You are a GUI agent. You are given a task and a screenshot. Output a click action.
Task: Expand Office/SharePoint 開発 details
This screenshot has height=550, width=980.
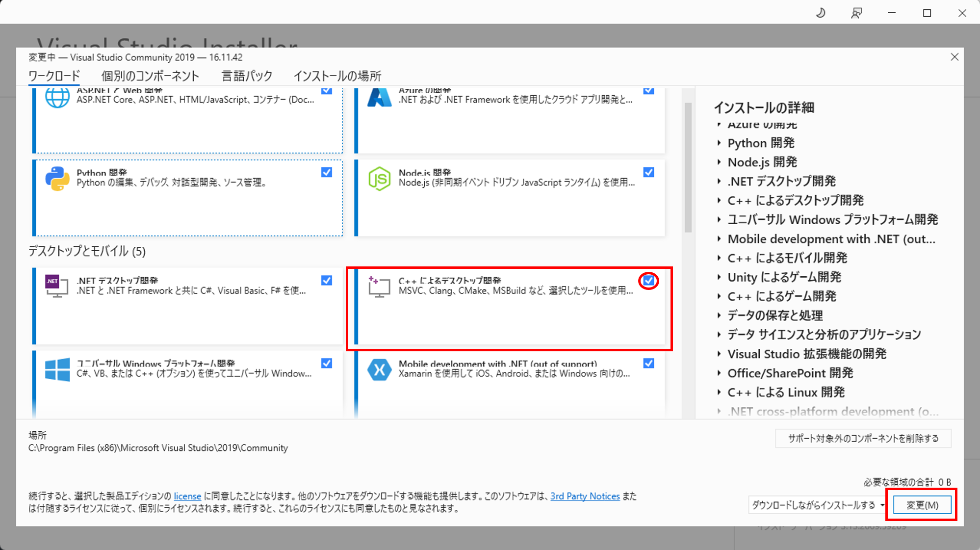point(719,373)
